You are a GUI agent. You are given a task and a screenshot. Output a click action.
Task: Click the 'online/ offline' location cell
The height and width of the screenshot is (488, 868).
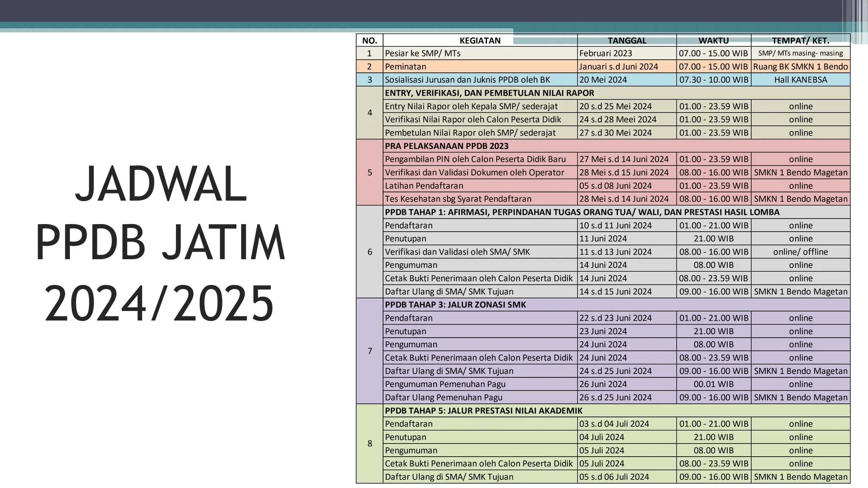click(801, 252)
